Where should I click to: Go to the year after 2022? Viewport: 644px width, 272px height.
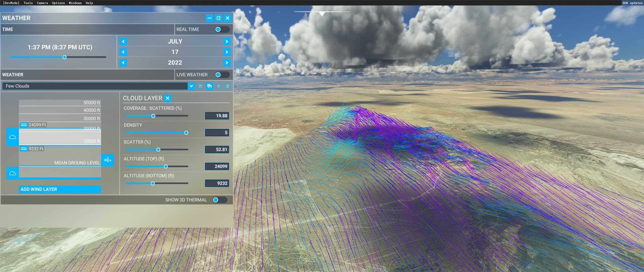(x=227, y=62)
